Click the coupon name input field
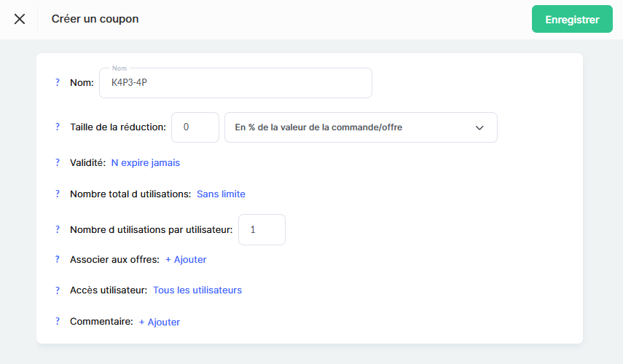Screen dimensions: 623x364 click(235, 83)
